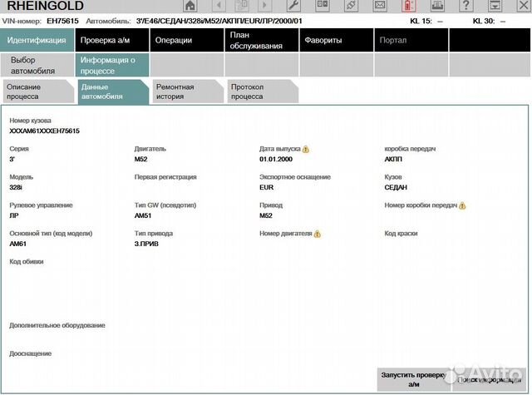
Task: Click warning icon next to Номер двигателя
Action: [318, 234]
